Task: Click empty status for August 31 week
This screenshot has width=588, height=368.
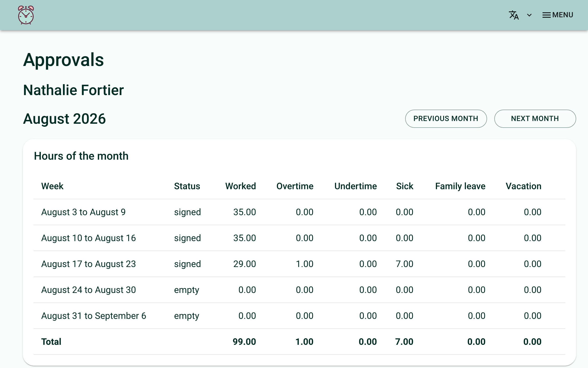Action: point(187,316)
